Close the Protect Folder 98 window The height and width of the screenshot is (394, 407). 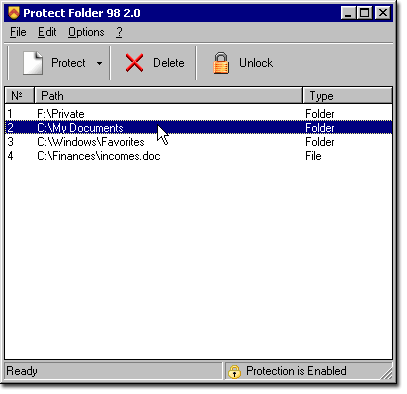[383, 13]
